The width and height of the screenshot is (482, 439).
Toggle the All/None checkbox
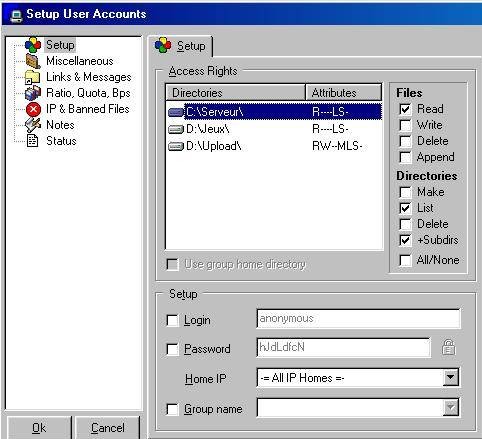(405, 260)
